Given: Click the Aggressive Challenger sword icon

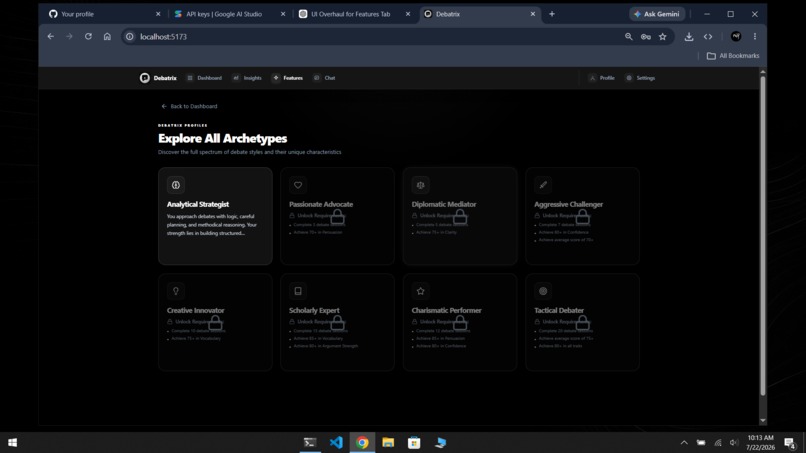Looking at the screenshot, I should pyautogui.click(x=543, y=185).
